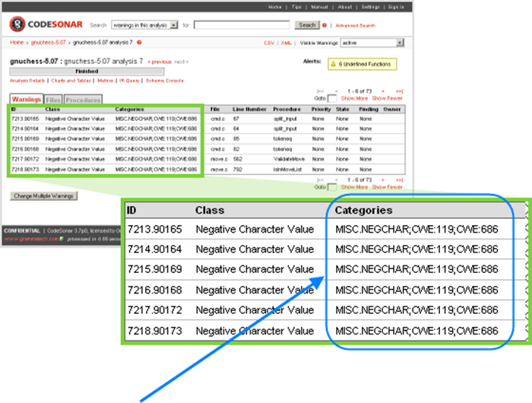Click line number 67 in the cmd.c row

236,119
